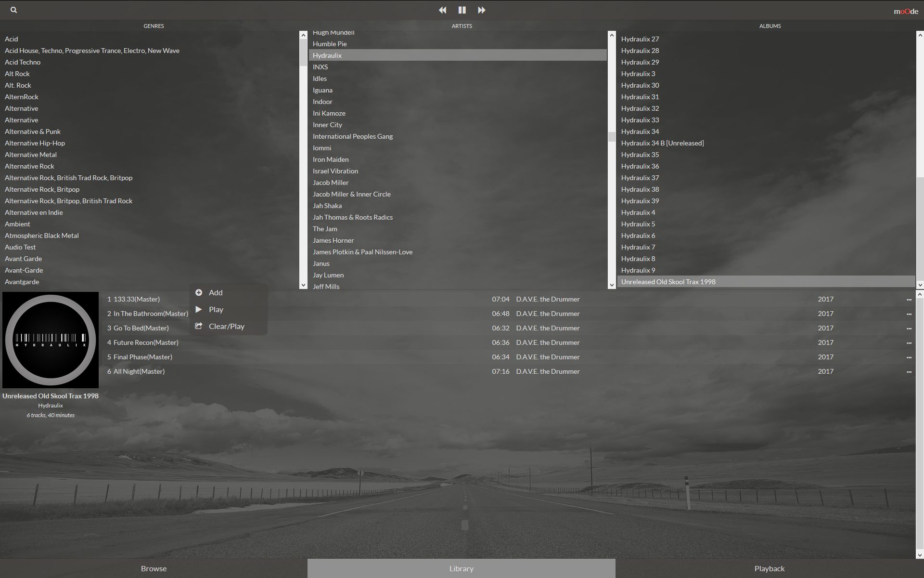Select artist INXS
924x578 pixels.
pos(320,67)
